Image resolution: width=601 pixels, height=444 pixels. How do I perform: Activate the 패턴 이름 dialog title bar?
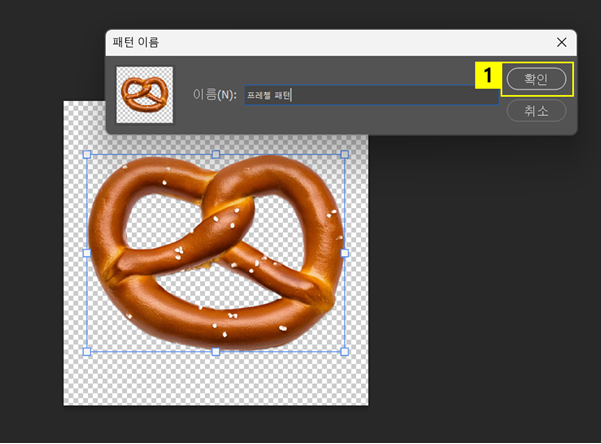tap(341, 43)
